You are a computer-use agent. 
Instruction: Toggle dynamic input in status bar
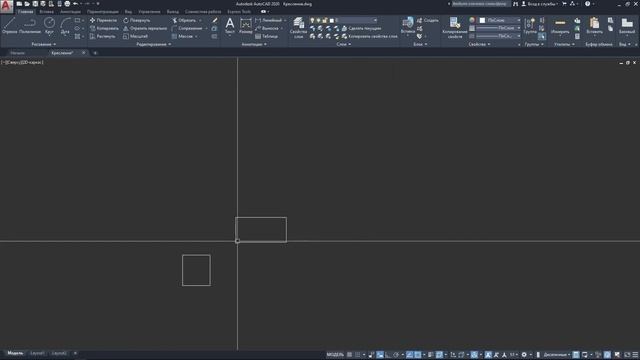[x=380, y=355]
